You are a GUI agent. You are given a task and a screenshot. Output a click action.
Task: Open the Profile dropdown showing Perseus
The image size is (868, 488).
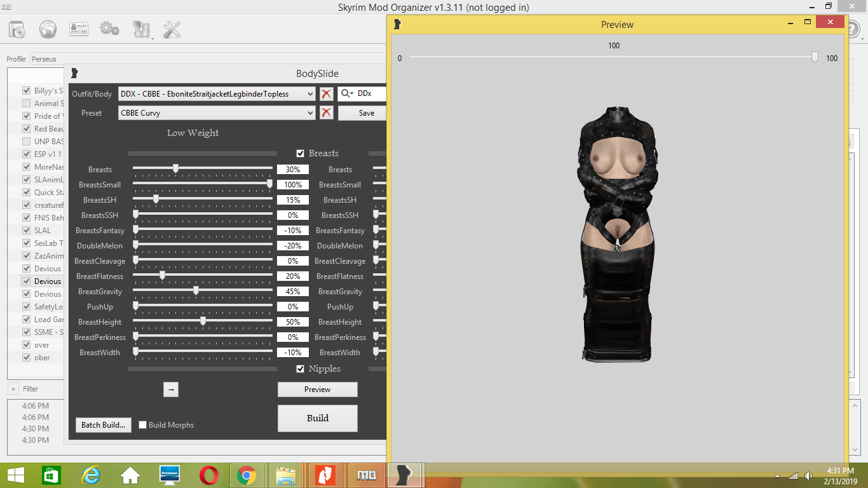48,59
